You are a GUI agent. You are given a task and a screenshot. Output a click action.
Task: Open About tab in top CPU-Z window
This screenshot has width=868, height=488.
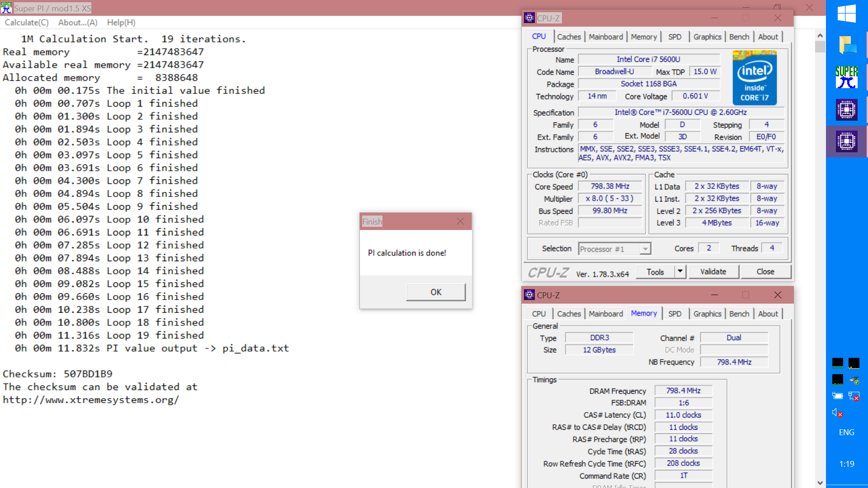(x=768, y=37)
